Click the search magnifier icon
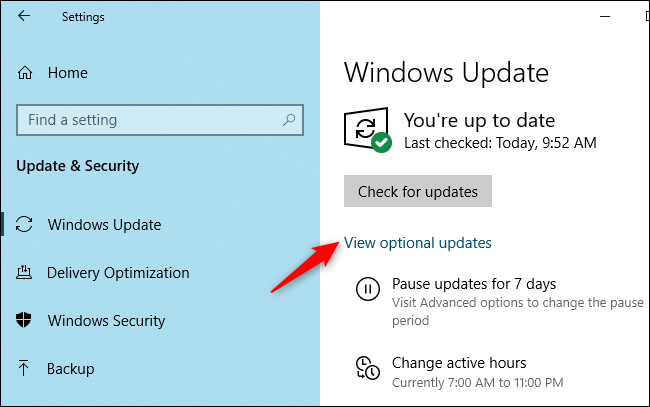The image size is (650, 407). [x=290, y=120]
